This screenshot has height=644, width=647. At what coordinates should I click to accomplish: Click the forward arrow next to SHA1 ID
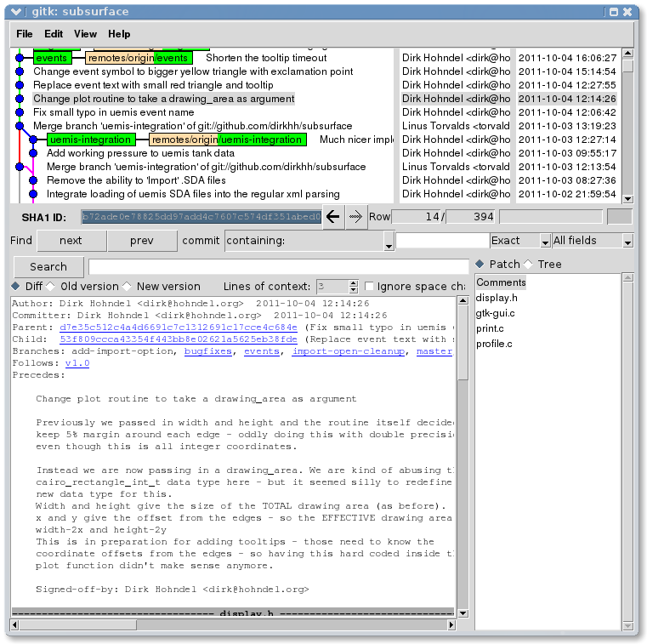[x=355, y=217]
